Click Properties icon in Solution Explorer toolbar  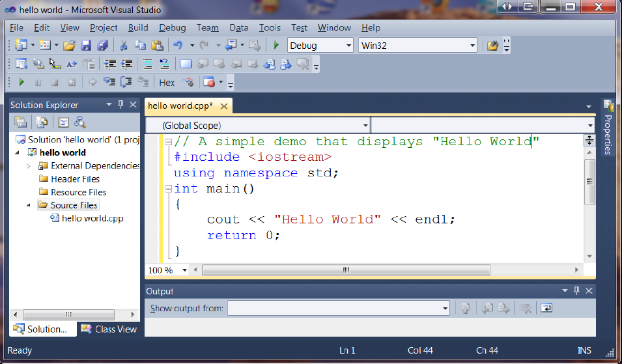pyautogui.click(x=21, y=122)
